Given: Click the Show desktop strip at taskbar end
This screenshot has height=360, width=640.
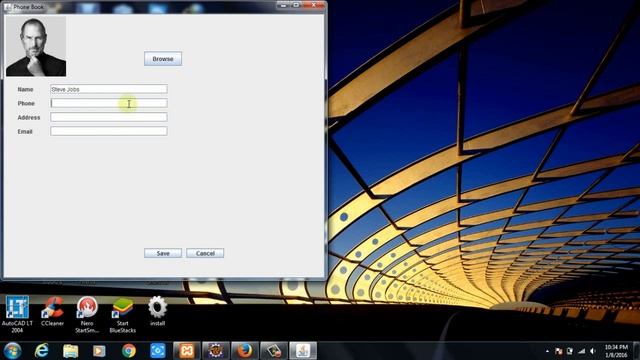Looking at the screenshot, I should point(636,351).
